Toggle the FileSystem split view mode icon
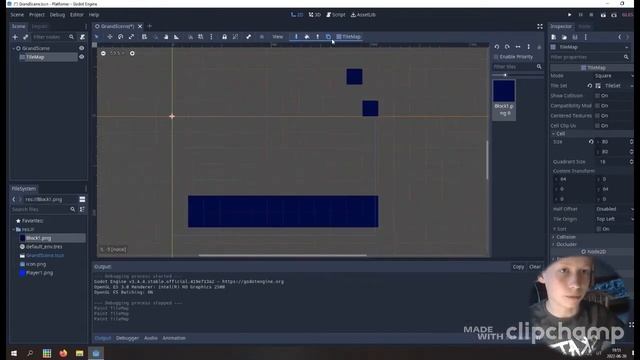Screen dimensions: 640x360 pyautogui.click(x=82, y=199)
